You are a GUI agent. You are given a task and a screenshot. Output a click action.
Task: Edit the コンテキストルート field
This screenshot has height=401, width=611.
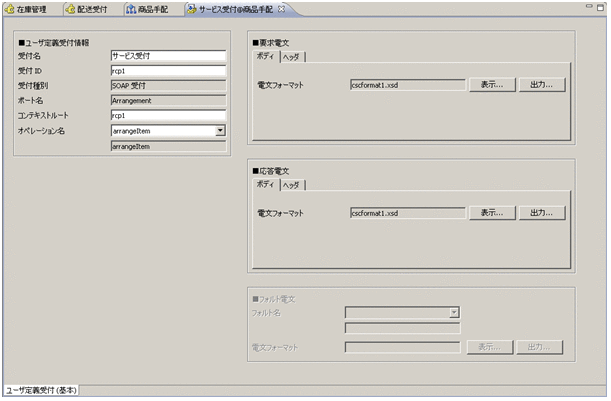(x=168, y=115)
